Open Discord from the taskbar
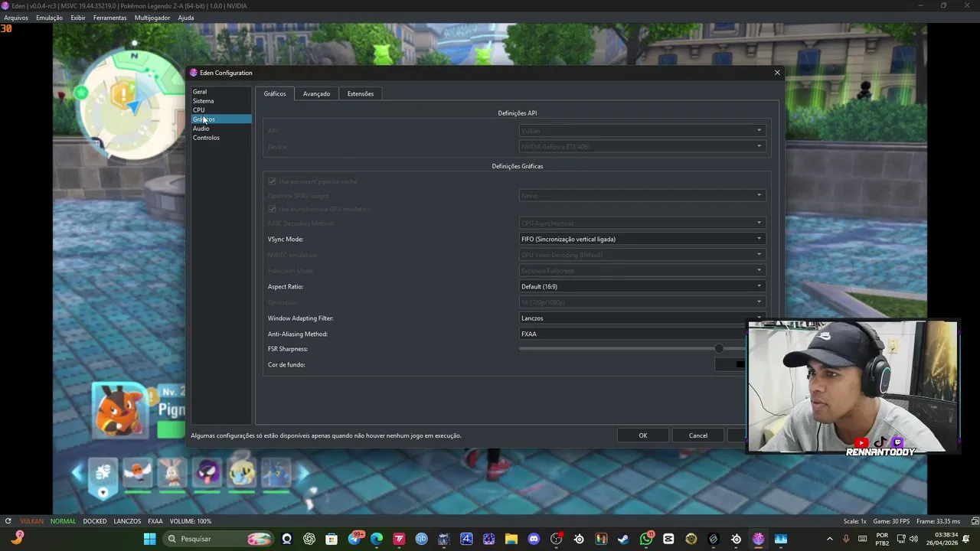This screenshot has height=551, width=980. pos(534,539)
